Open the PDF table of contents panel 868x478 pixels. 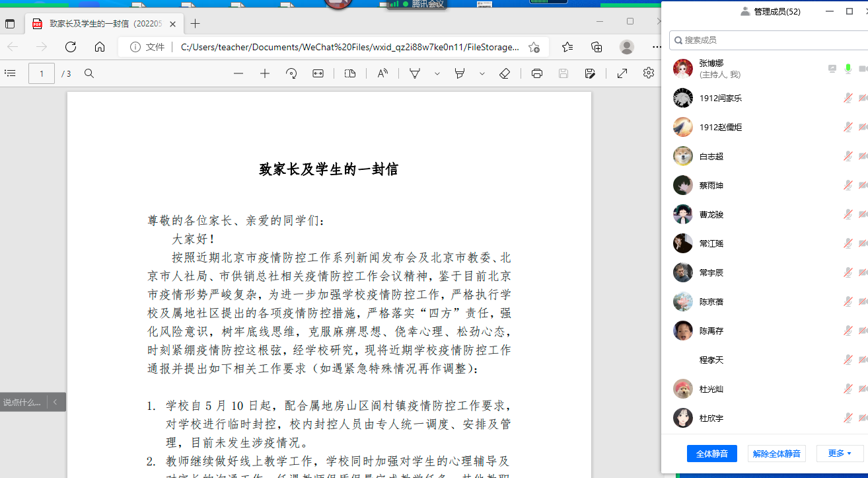(10, 73)
